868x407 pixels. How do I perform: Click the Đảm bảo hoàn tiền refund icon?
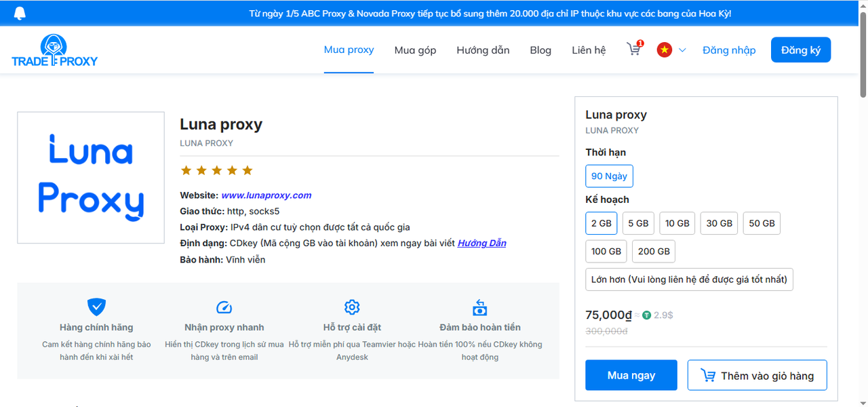pyautogui.click(x=480, y=307)
